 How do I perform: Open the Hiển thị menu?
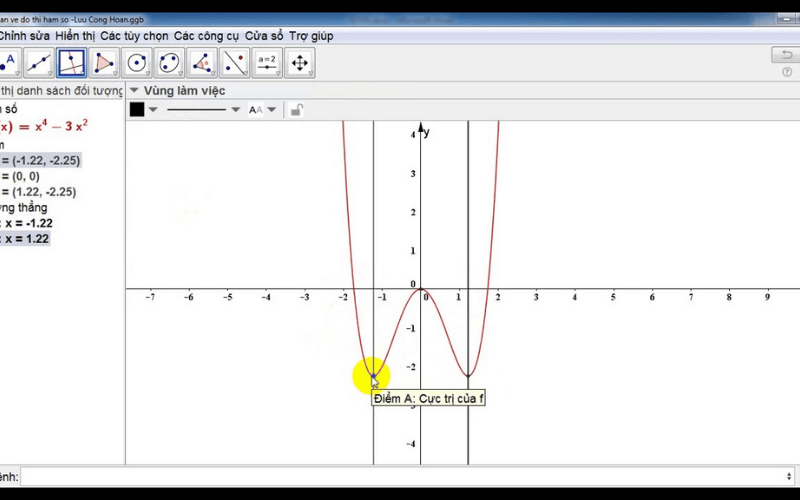[75, 36]
